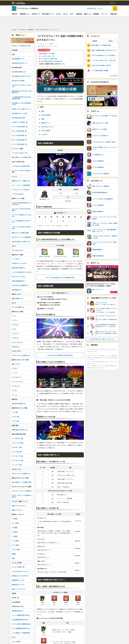Select 地図検索ツール in the top navigation
The image size is (129, 644).
tap(25, 14)
